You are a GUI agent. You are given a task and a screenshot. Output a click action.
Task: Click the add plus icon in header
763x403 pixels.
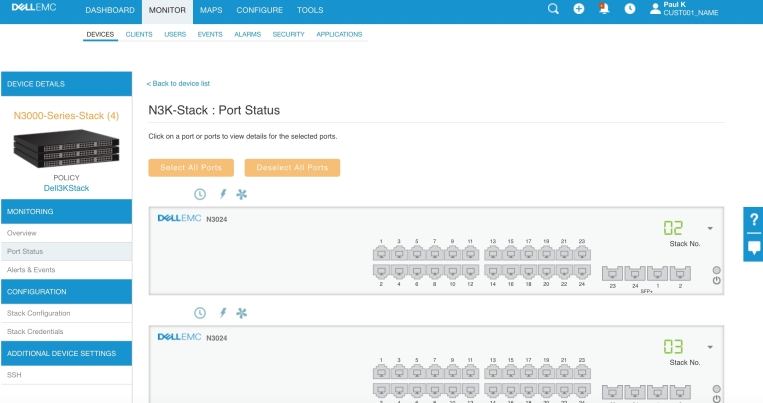pos(579,9)
